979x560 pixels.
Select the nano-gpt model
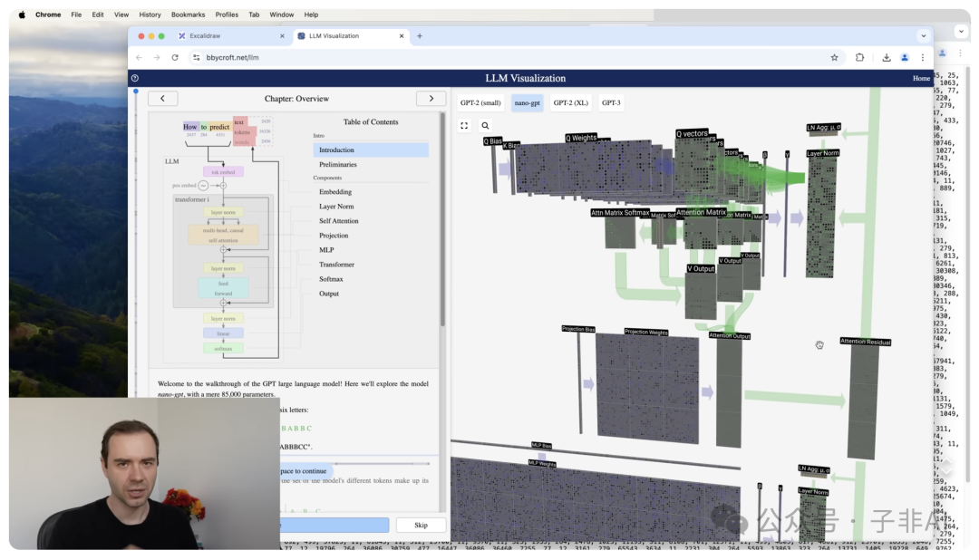tap(527, 103)
